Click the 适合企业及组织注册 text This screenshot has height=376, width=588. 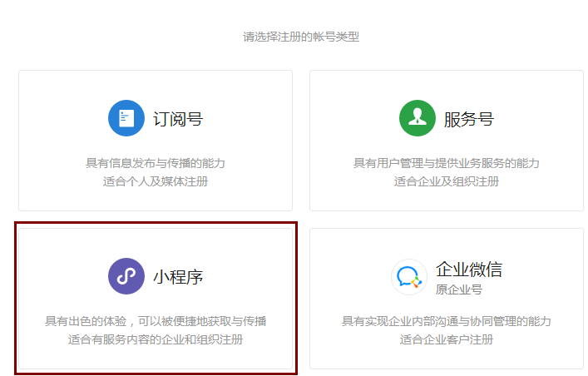tap(447, 181)
